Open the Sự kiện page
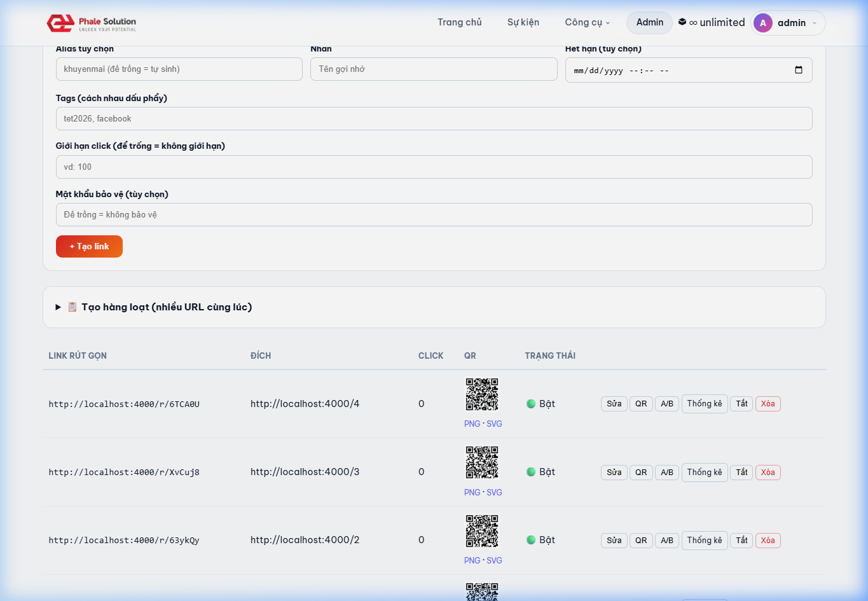The height and width of the screenshot is (601, 868). [523, 22]
